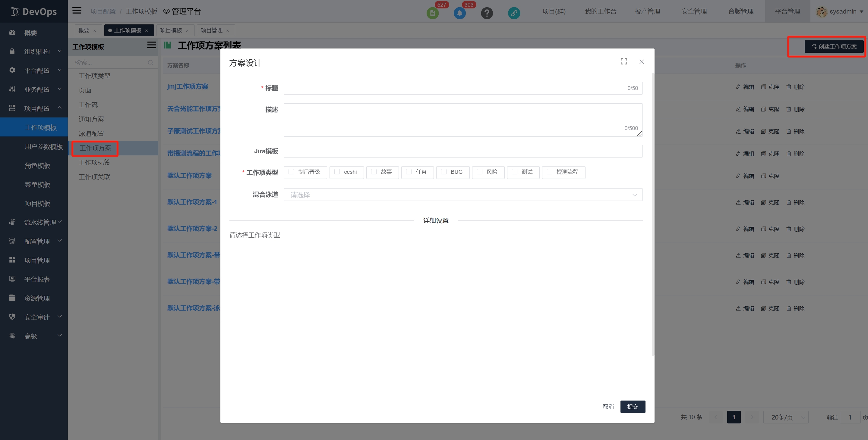
Task: Click 我的工作台 in the top navigation
Action: pos(601,11)
